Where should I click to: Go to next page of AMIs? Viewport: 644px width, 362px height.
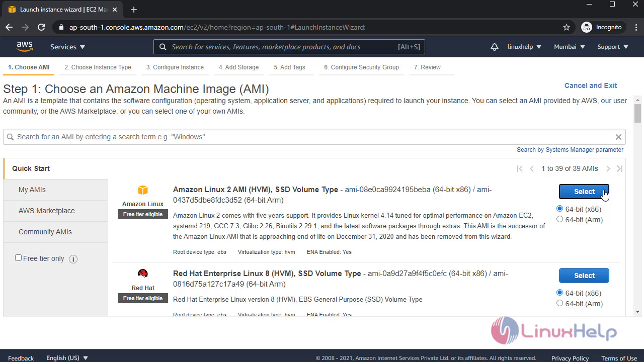(x=608, y=168)
